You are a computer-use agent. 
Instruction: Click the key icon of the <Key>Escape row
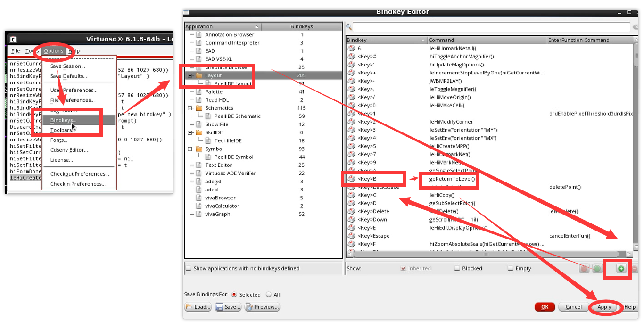click(351, 236)
